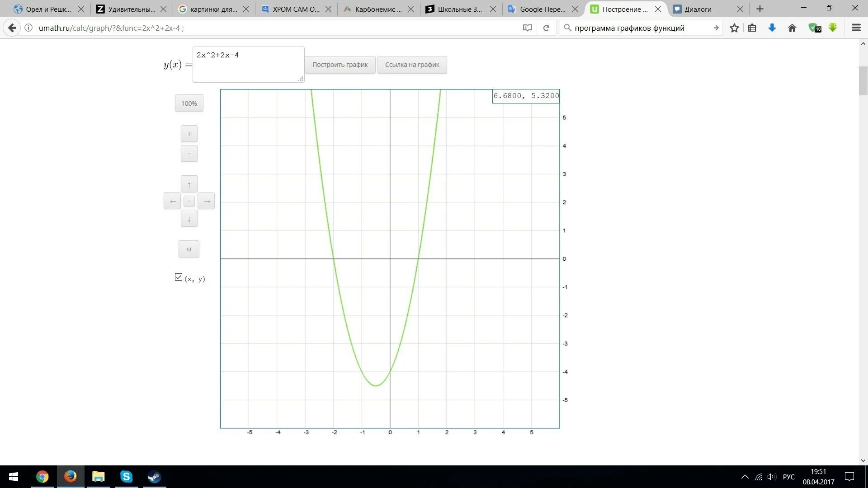Bookmark this page with star icon
The height and width of the screenshot is (488, 868).
(734, 28)
